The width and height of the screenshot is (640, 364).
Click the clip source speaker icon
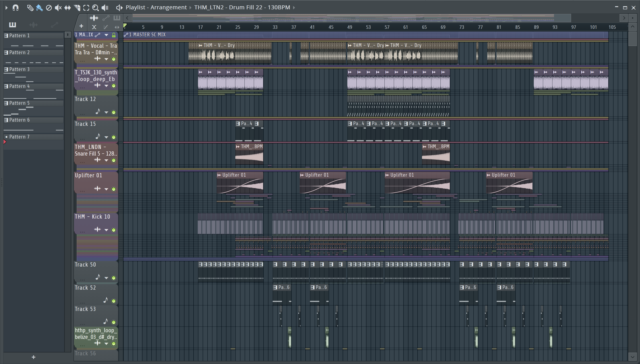pos(119,8)
